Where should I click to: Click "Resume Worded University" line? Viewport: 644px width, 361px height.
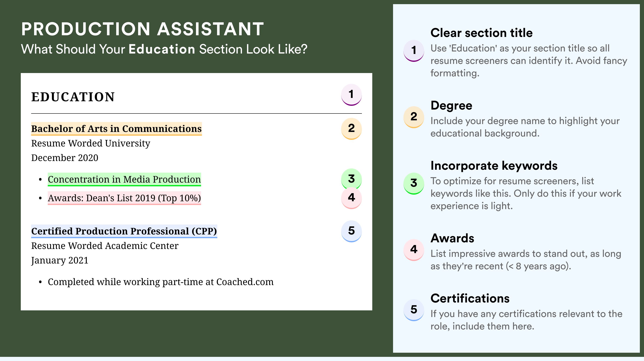pos(91,144)
